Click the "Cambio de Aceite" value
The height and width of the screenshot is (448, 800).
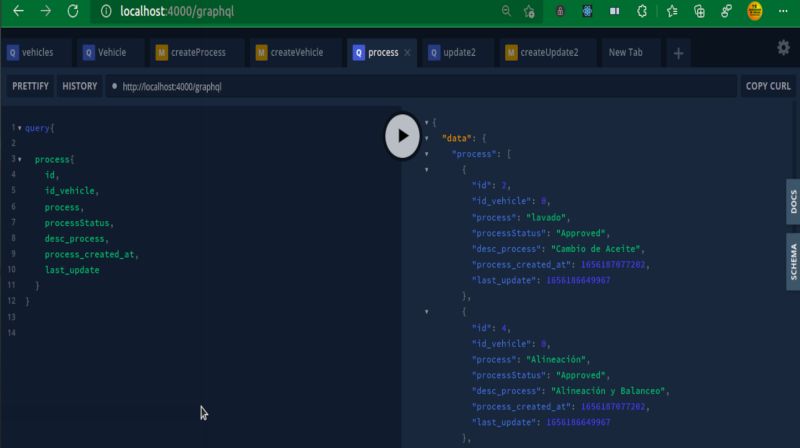[595, 249]
